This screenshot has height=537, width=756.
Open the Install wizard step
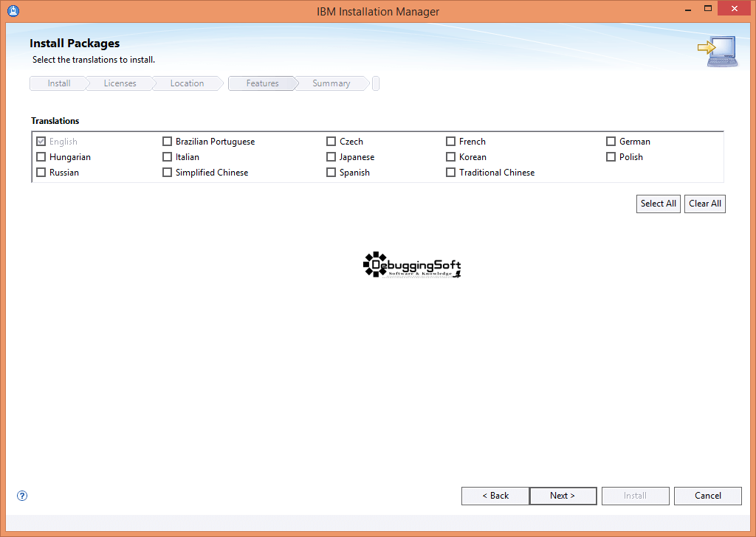click(59, 83)
